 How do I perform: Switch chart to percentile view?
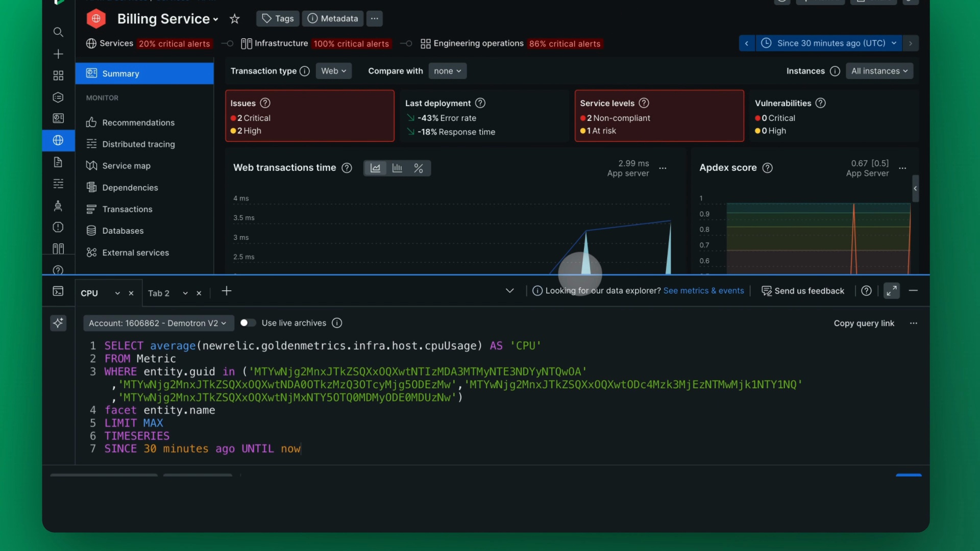coord(419,168)
